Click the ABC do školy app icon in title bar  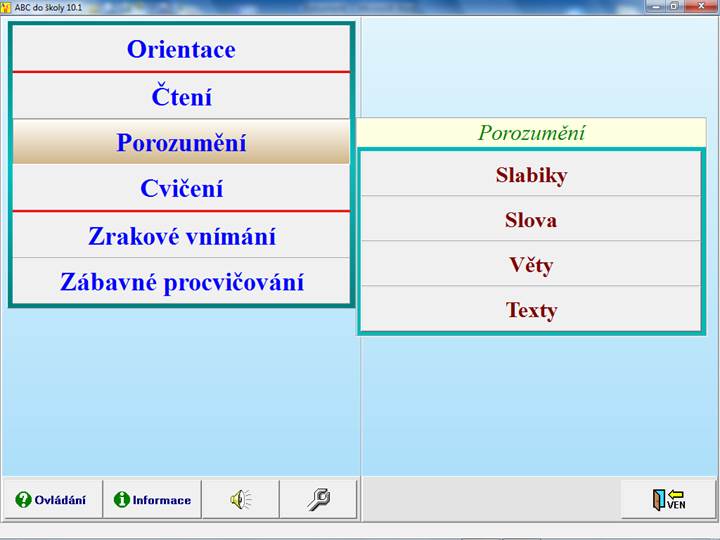coord(6,7)
